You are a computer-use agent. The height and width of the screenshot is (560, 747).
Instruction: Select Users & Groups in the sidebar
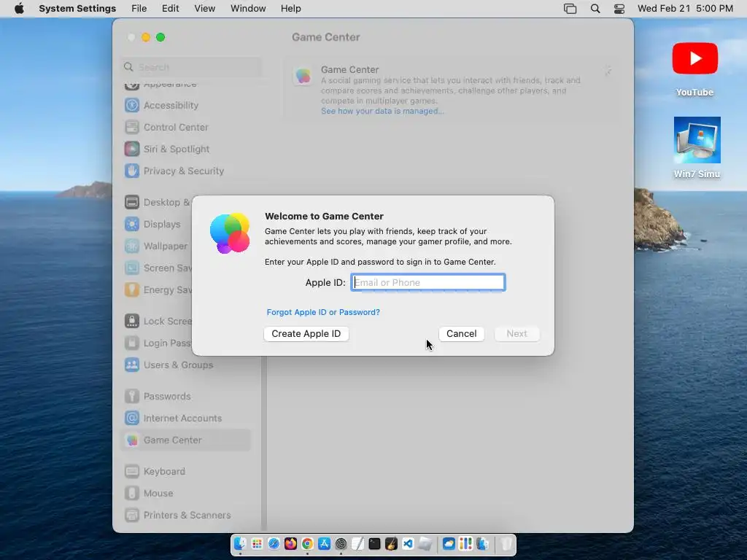(186, 365)
